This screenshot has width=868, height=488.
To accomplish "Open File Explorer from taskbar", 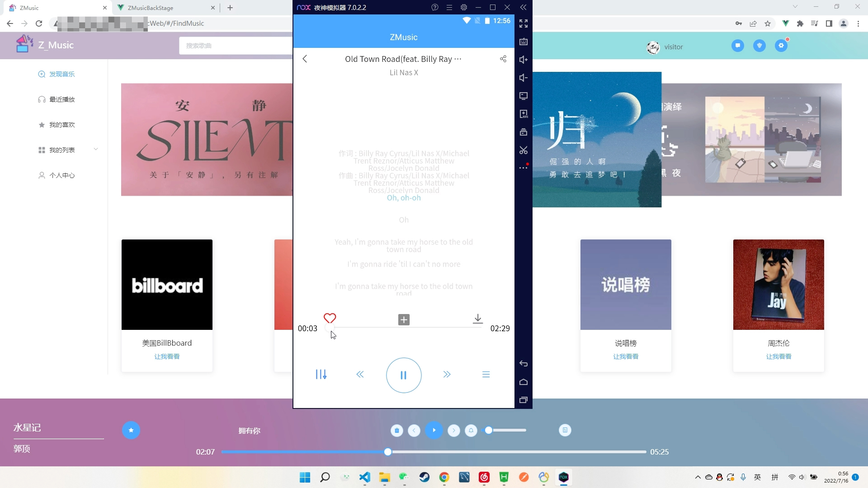I will pyautogui.click(x=385, y=477).
